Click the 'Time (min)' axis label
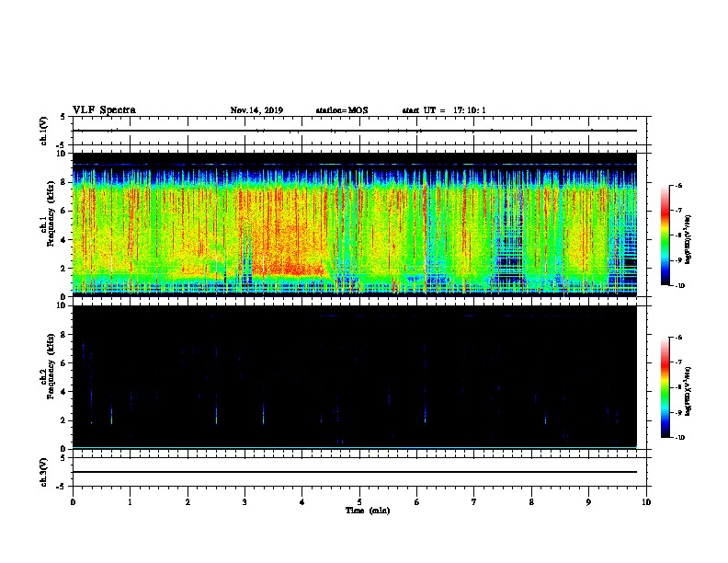Screen dimensions: 728x563 pos(368,511)
